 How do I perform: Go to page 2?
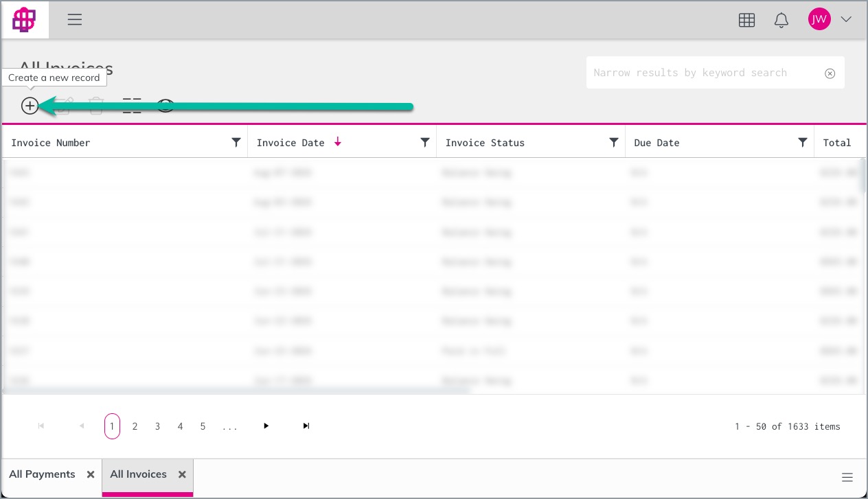(135, 426)
